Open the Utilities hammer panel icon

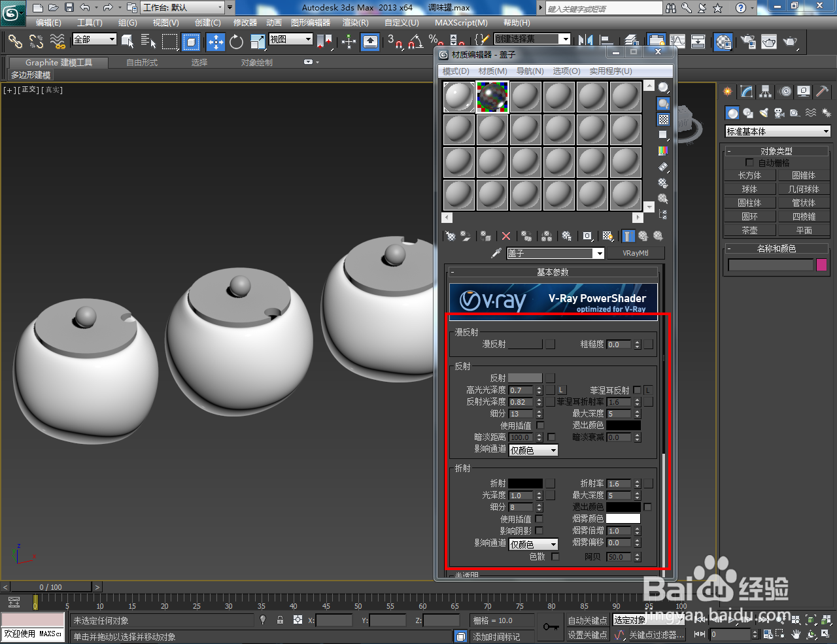[x=822, y=92]
